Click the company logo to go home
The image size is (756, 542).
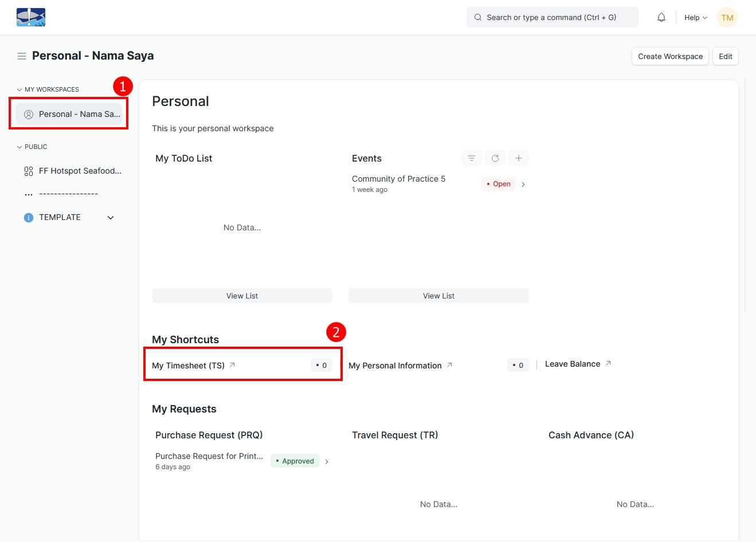click(31, 17)
